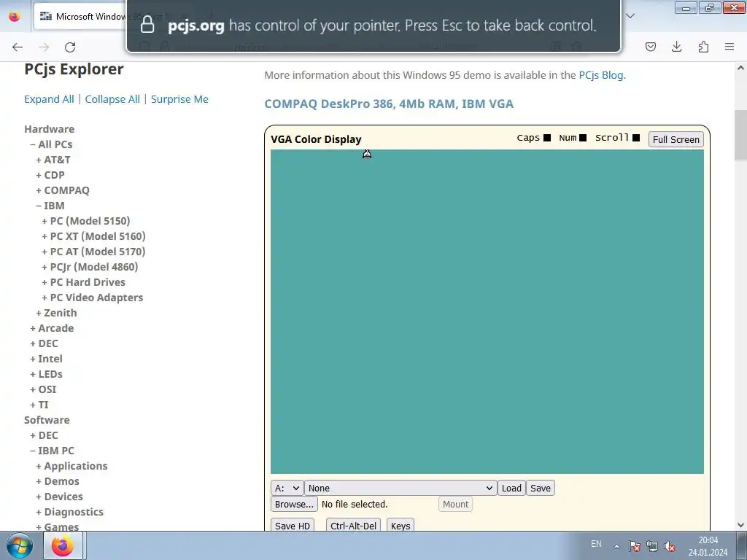Image resolution: width=747 pixels, height=560 pixels.
Task: Click inside the teal VGA display
Action: coord(487,311)
